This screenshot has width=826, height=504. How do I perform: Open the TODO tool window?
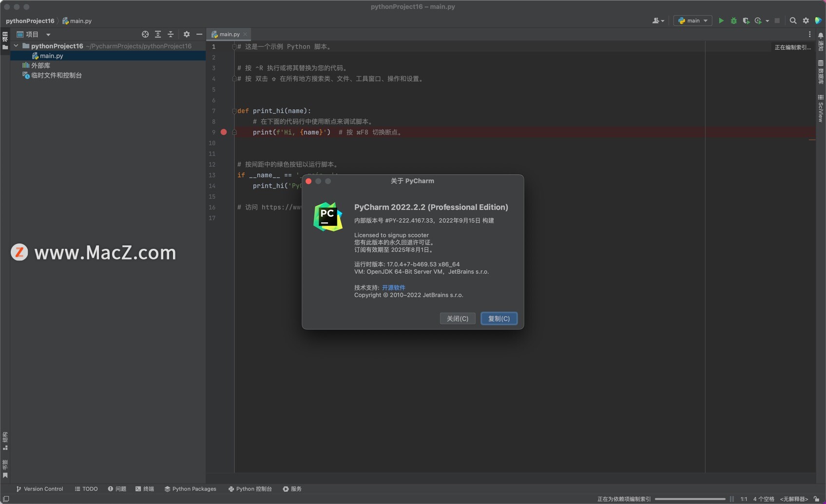86,489
